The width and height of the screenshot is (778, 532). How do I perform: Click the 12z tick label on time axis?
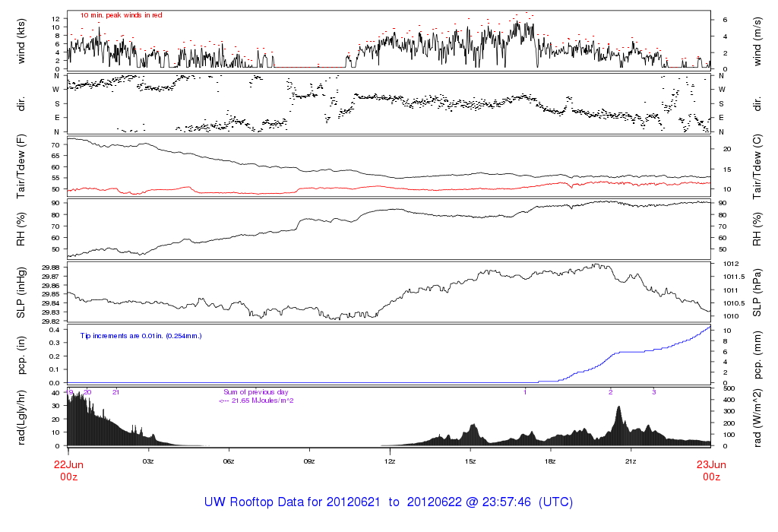point(389,461)
